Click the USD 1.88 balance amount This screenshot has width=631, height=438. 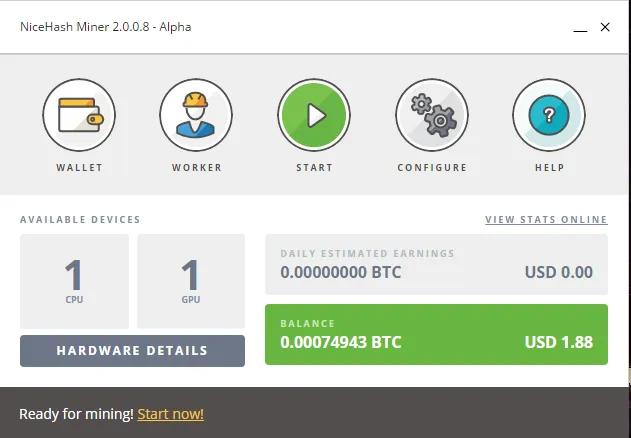coord(559,342)
